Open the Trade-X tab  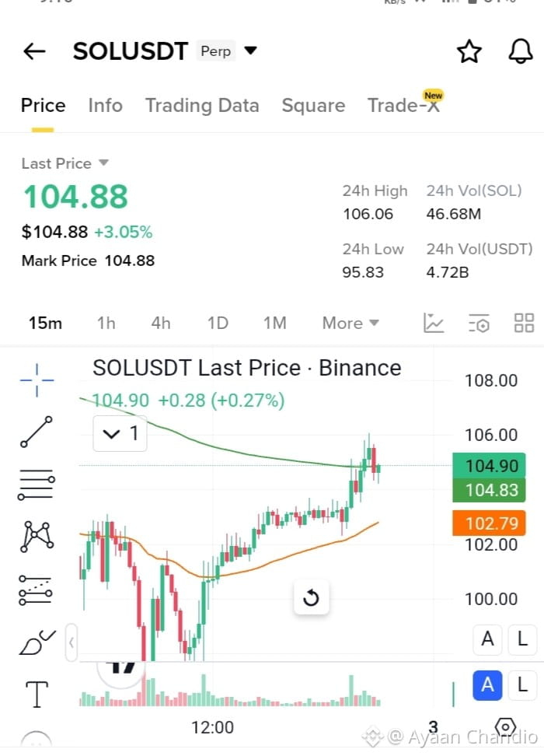coord(404,105)
